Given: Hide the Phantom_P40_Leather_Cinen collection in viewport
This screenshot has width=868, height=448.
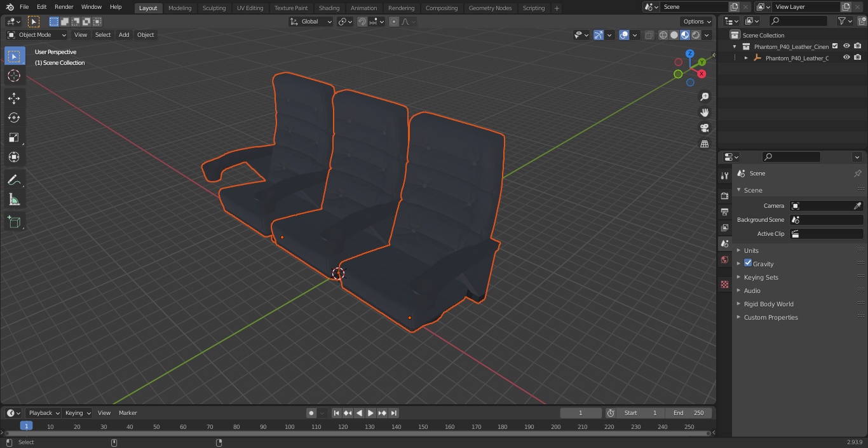Looking at the screenshot, I should point(846,46).
